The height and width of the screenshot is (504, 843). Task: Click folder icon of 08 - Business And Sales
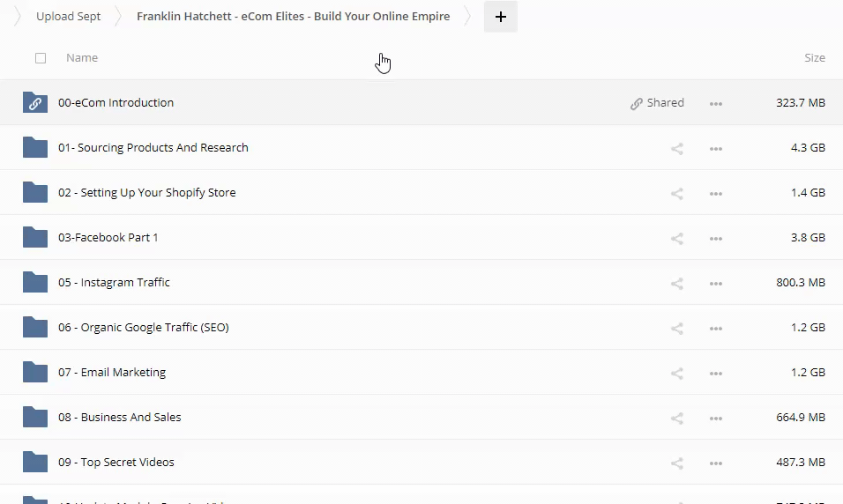click(x=35, y=417)
